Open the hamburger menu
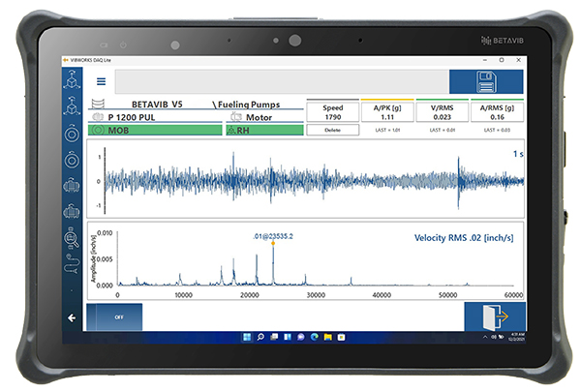Image resolution: width=581 pixels, height=392 pixels. (x=101, y=81)
